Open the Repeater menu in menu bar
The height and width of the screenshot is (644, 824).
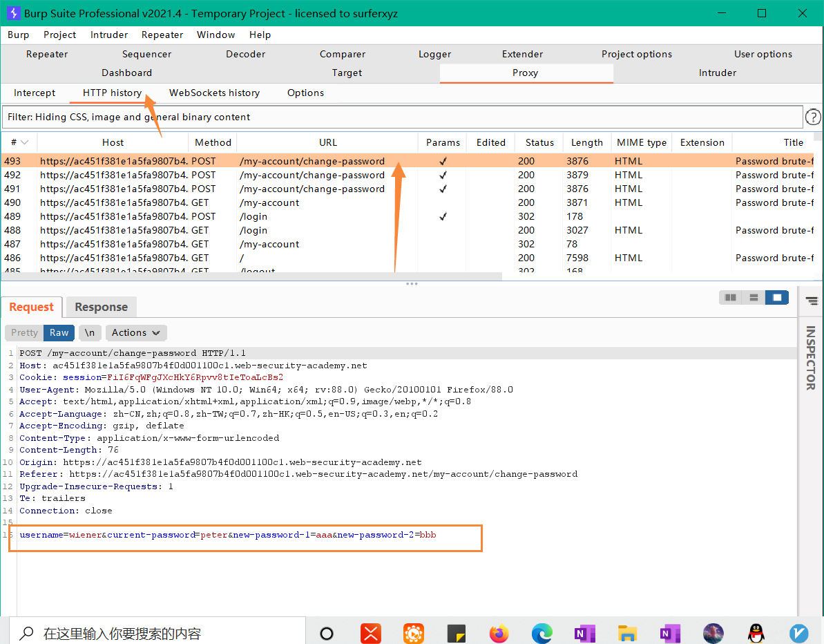pyautogui.click(x=162, y=35)
